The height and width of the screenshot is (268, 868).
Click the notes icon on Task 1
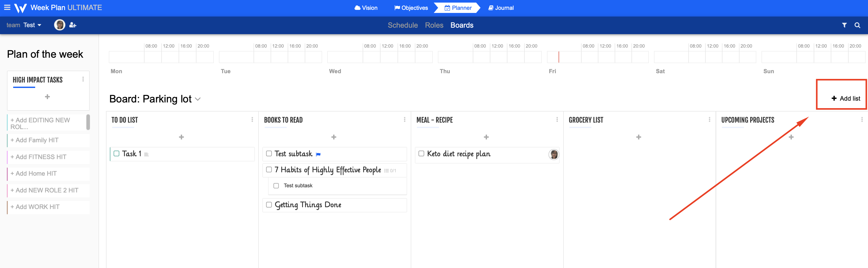tap(146, 154)
